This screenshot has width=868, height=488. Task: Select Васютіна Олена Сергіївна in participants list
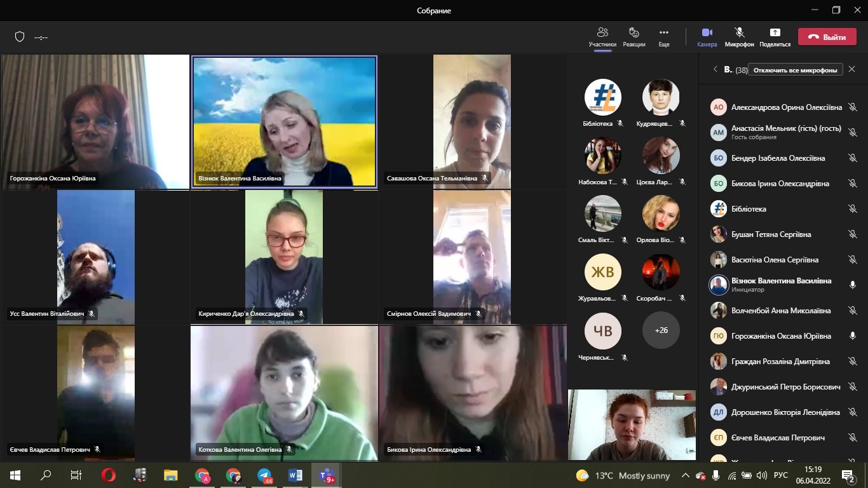pos(783,260)
